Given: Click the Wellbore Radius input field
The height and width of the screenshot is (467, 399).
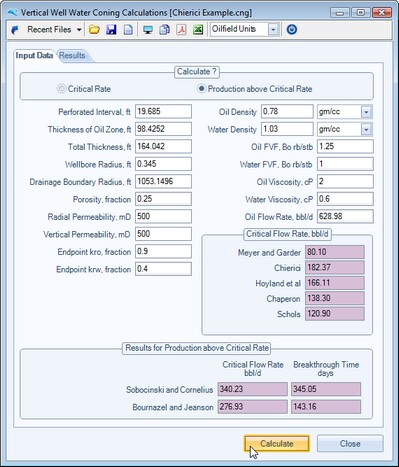Looking at the screenshot, I should pos(163,164).
